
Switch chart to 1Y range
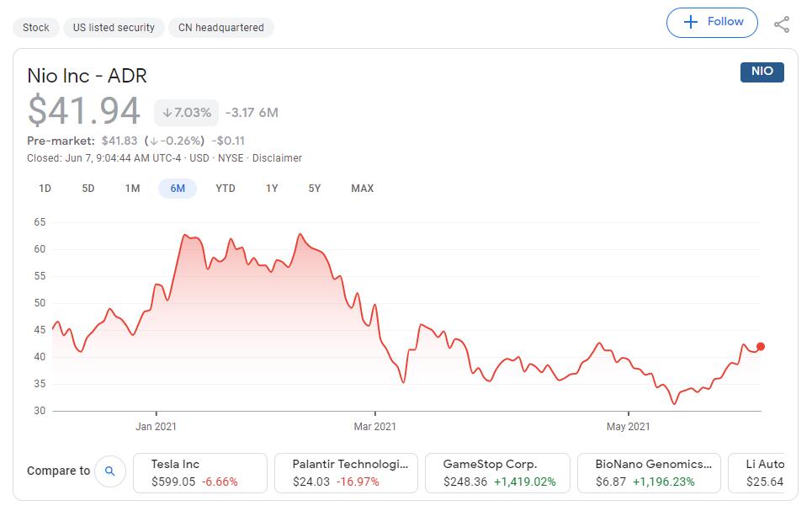[272, 189]
